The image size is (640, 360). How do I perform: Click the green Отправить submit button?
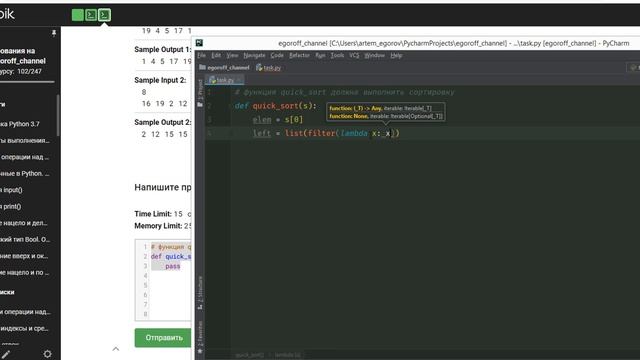pyautogui.click(x=163, y=338)
